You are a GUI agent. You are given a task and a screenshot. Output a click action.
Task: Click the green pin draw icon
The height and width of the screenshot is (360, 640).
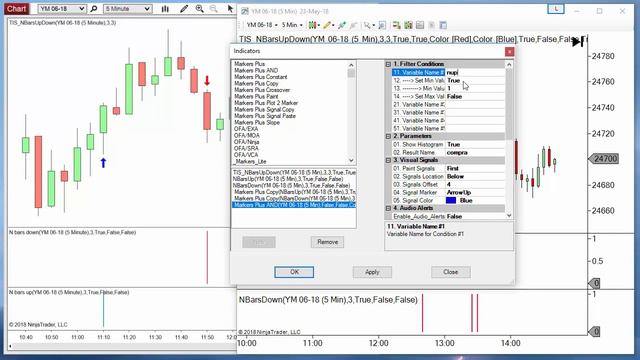click(x=342, y=25)
